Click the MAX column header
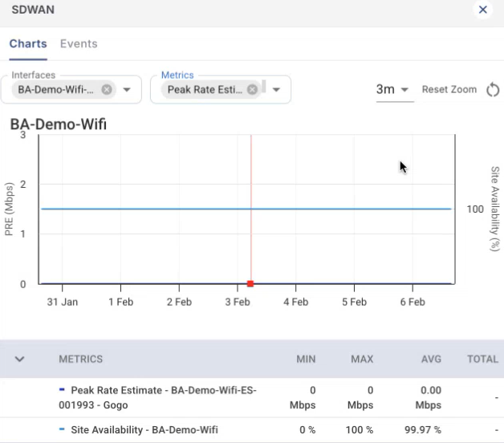 tap(362, 359)
